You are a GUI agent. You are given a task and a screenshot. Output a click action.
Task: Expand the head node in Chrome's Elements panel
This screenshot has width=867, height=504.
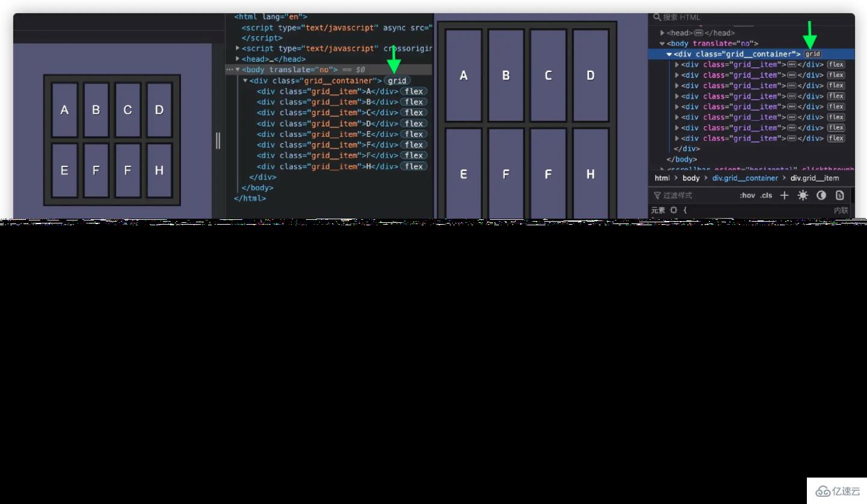[x=237, y=59]
